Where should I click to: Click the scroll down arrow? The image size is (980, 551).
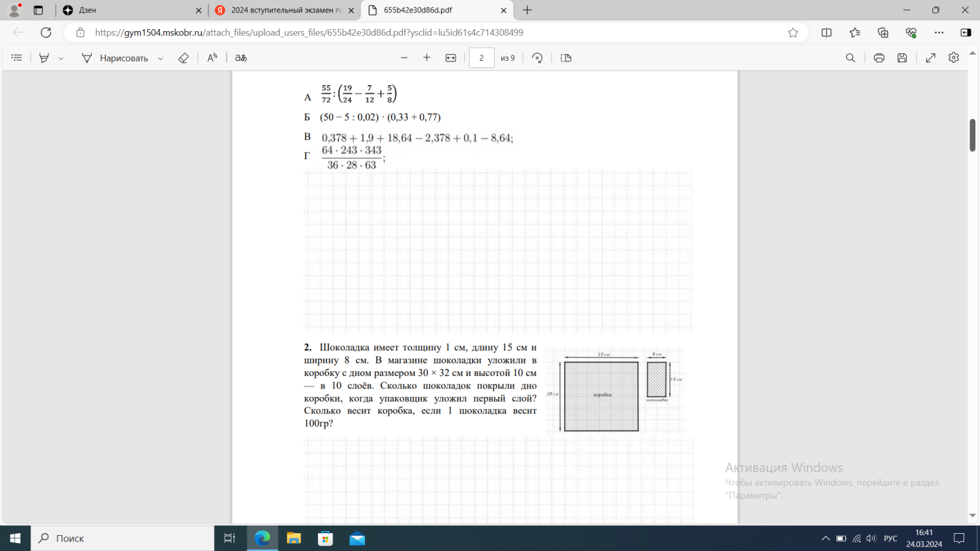coord(972,515)
